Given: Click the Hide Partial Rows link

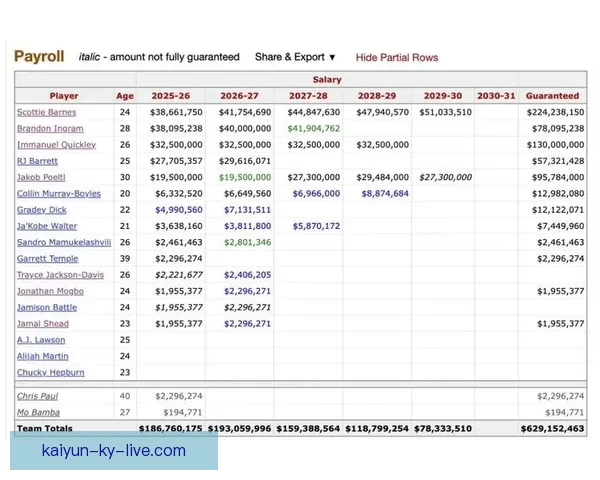Looking at the screenshot, I should 397,57.
